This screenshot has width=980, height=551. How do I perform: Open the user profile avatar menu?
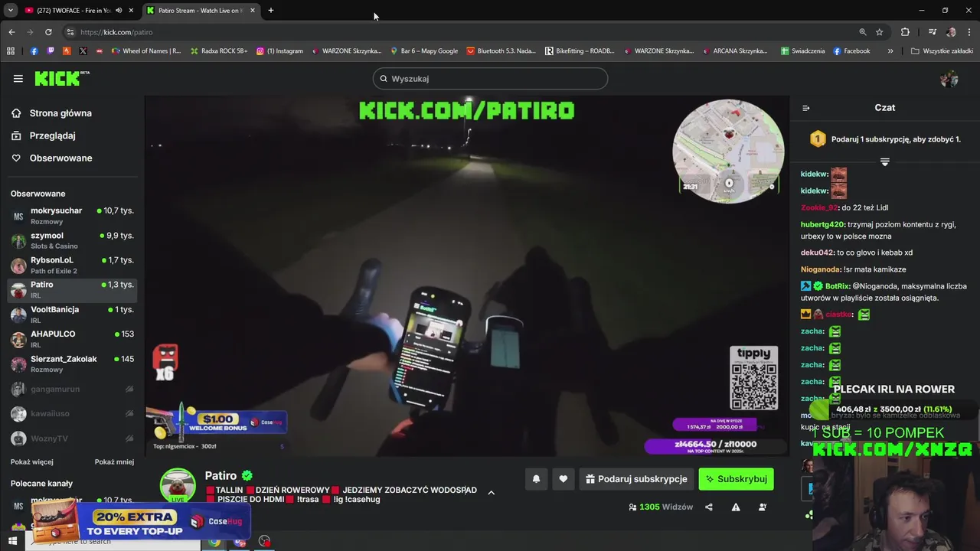click(x=949, y=79)
